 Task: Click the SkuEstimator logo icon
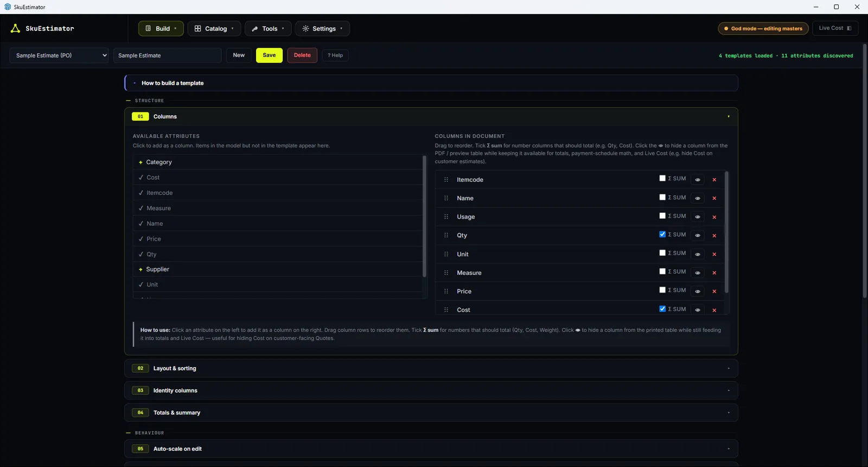(15, 28)
